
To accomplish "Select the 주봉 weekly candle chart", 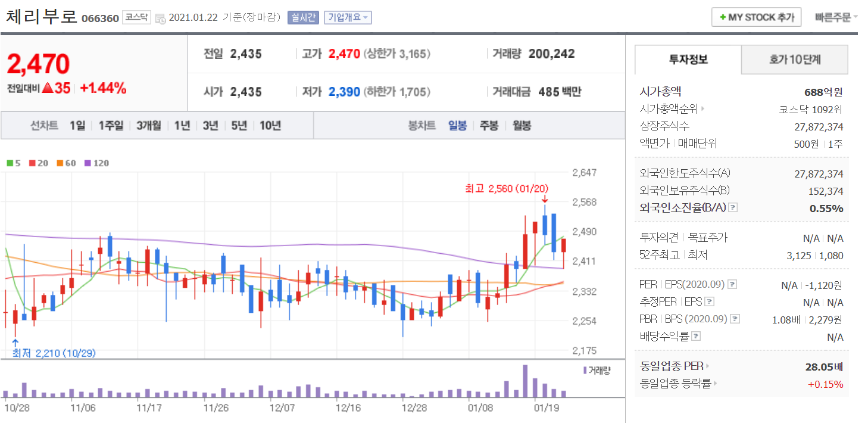I will [x=489, y=126].
